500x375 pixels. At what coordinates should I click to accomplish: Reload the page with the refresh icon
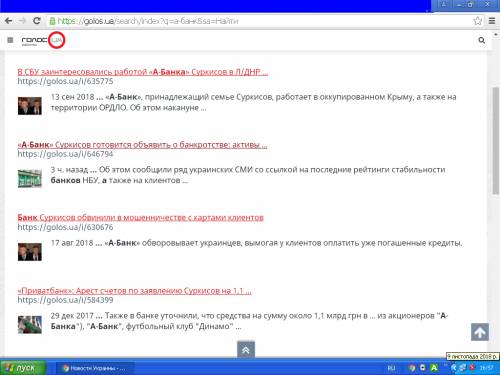coord(37,21)
